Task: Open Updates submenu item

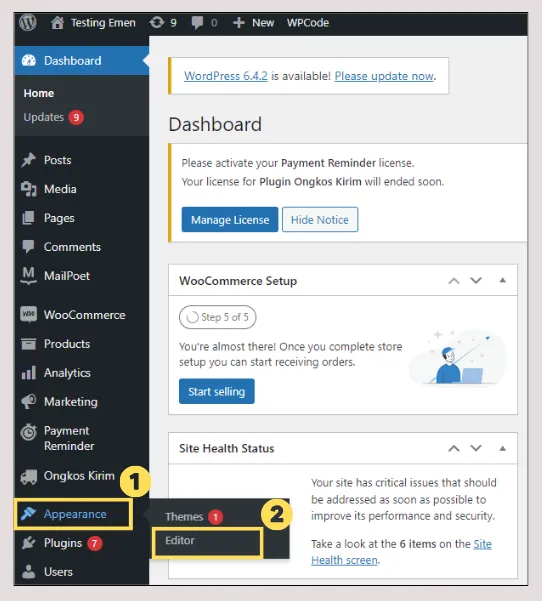Action: [44, 117]
